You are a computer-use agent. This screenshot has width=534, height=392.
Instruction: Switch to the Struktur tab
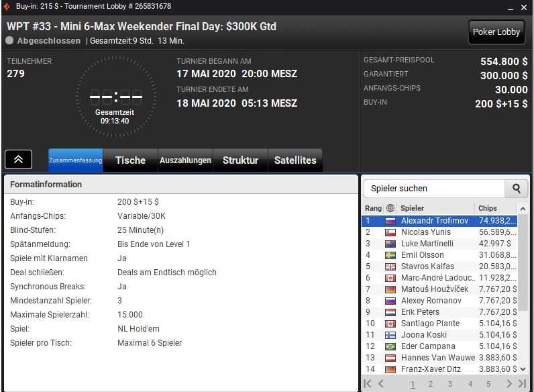240,160
